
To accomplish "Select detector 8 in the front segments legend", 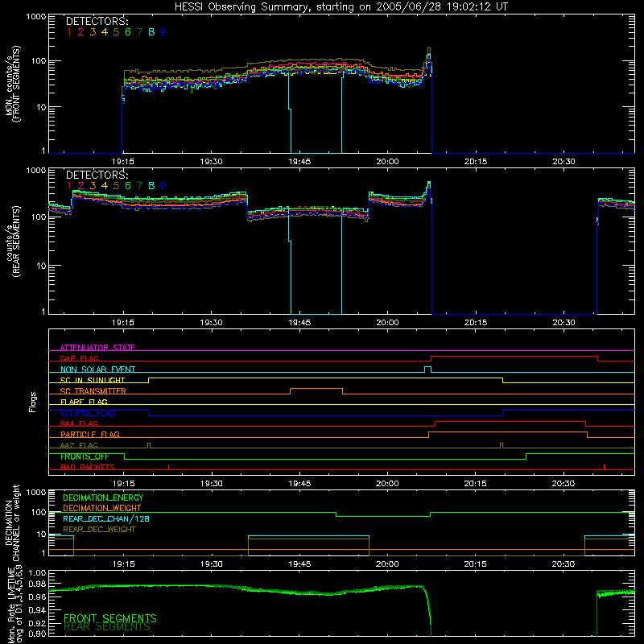I will point(151,32).
